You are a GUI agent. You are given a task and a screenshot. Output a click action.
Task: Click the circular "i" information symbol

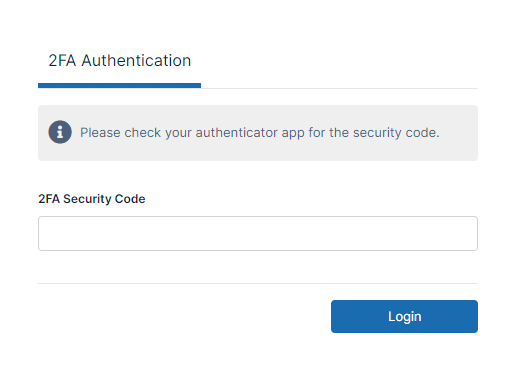(x=60, y=132)
